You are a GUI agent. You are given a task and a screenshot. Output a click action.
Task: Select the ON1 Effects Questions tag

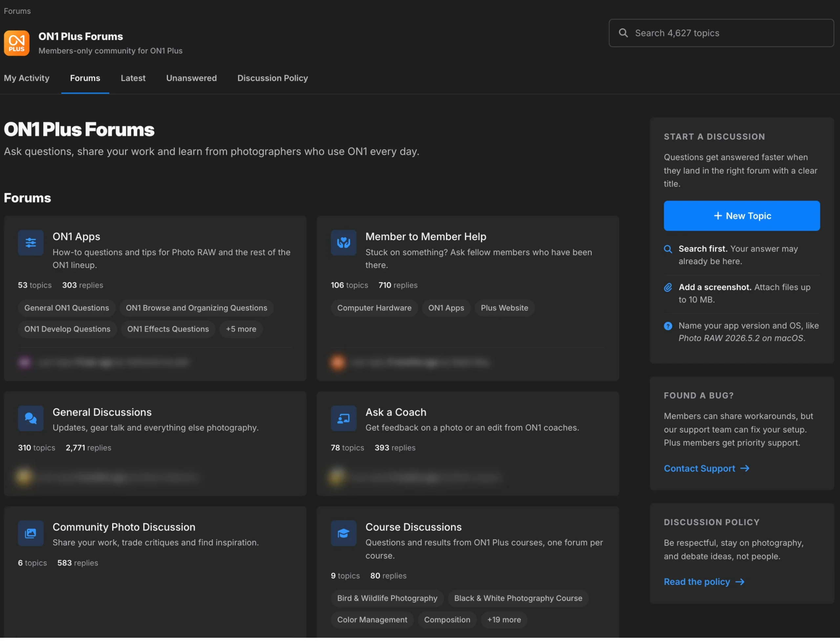coord(168,329)
